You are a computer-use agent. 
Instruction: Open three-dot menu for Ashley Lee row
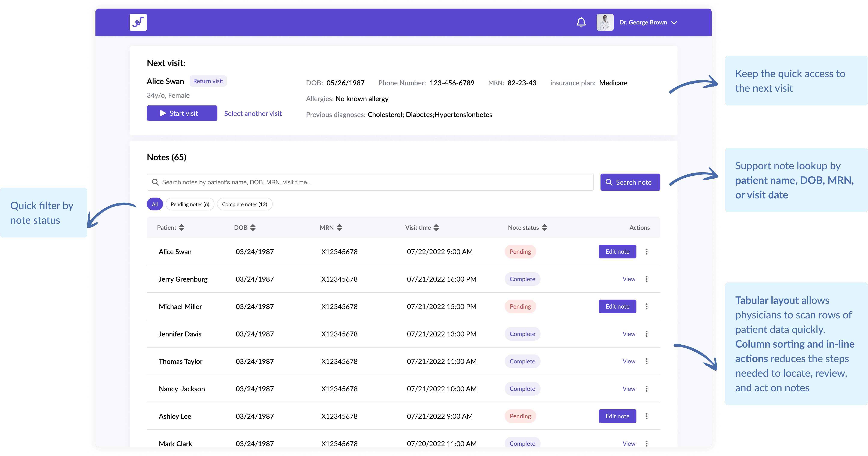point(646,416)
